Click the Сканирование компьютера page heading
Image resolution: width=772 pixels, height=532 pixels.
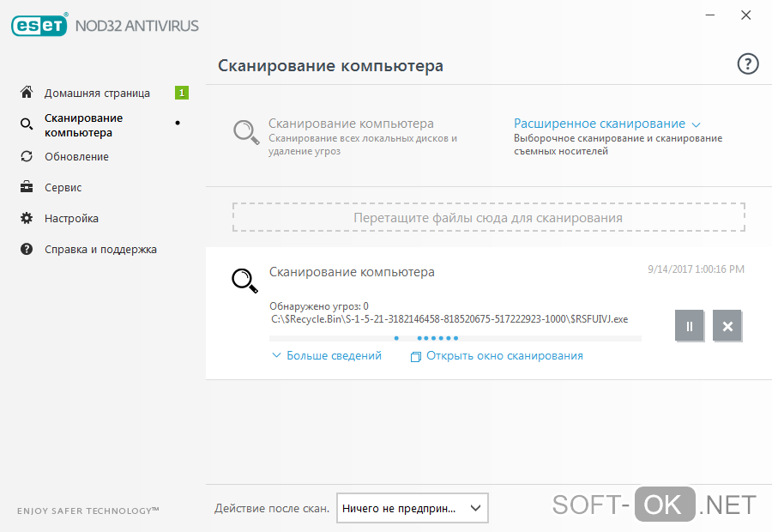[x=330, y=66]
